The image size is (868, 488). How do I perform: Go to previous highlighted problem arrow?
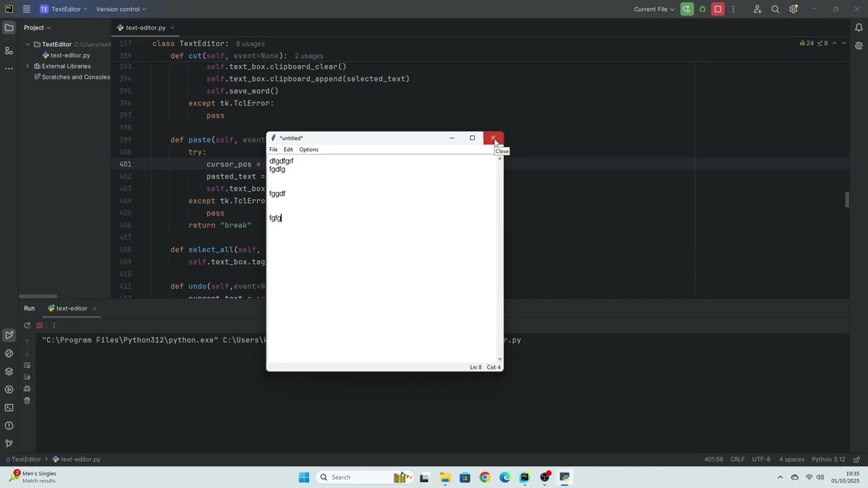[834, 43]
